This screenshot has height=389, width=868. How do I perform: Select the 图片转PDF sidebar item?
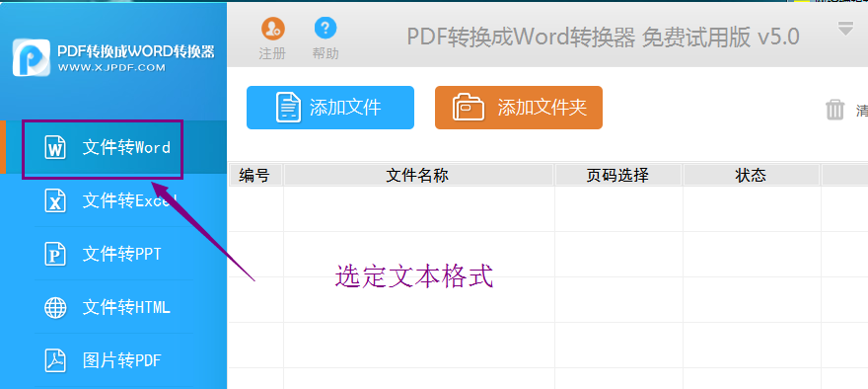(113, 360)
